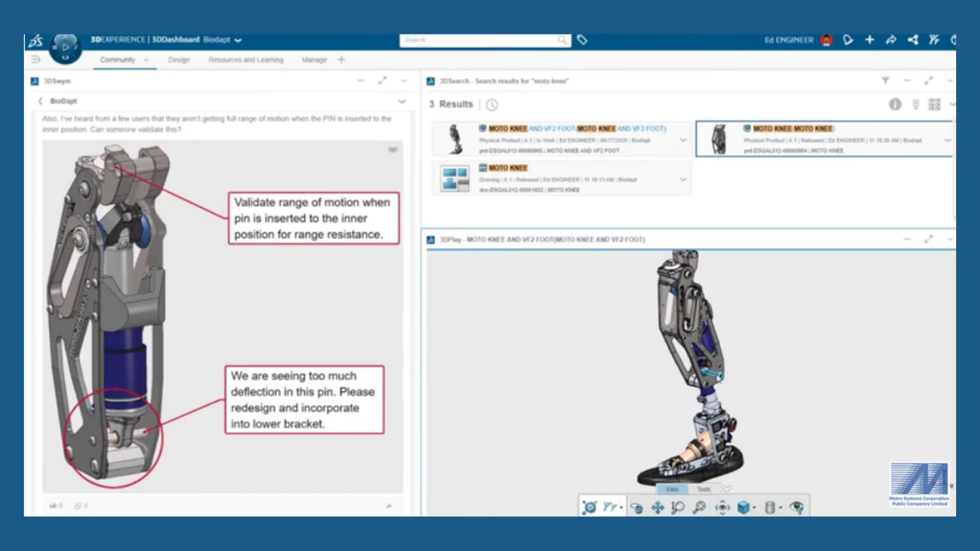Image resolution: width=980 pixels, height=551 pixels.
Task: Open 3DSwym widget menu chevron
Action: pos(404,81)
